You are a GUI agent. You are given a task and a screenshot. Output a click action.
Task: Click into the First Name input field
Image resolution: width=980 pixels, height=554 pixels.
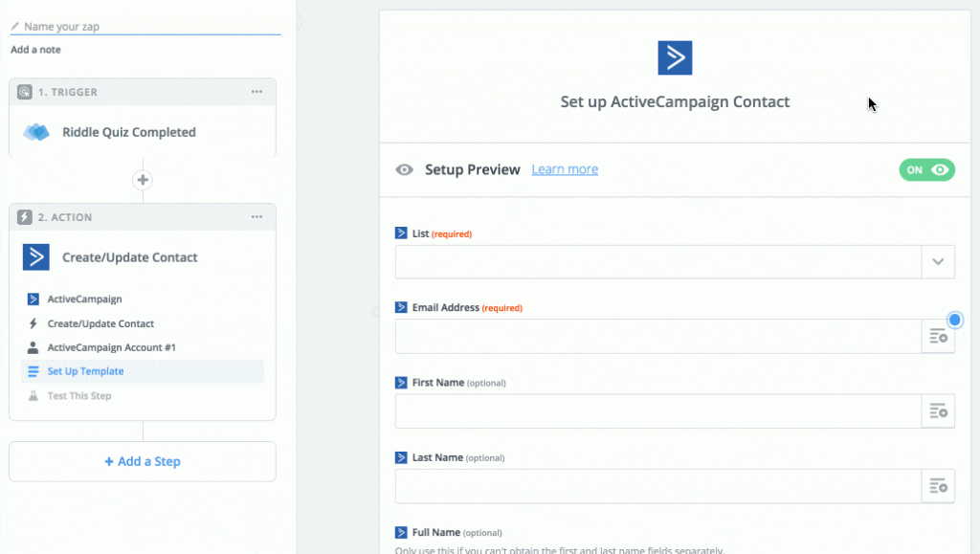[x=658, y=411]
